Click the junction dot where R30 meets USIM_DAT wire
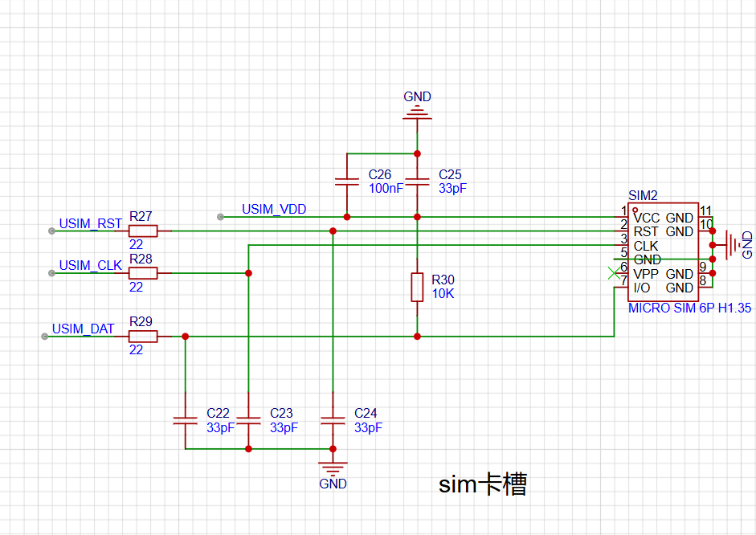756x535 pixels. (417, 337)
